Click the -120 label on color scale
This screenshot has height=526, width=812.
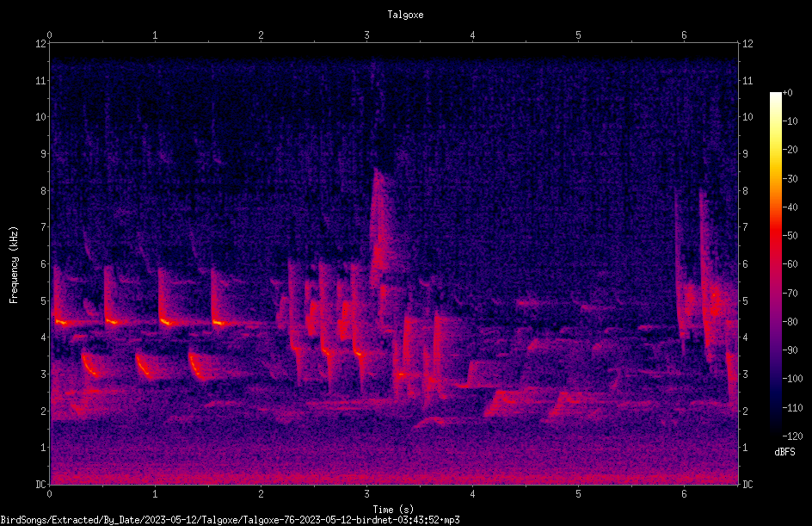click(x=792, y=436)
